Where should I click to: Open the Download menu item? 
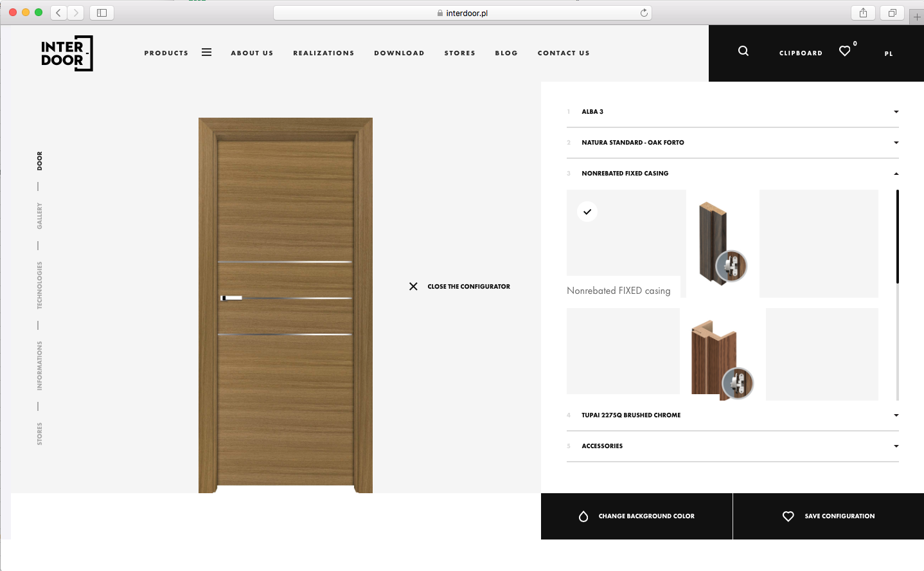click(x=399, y=53)
